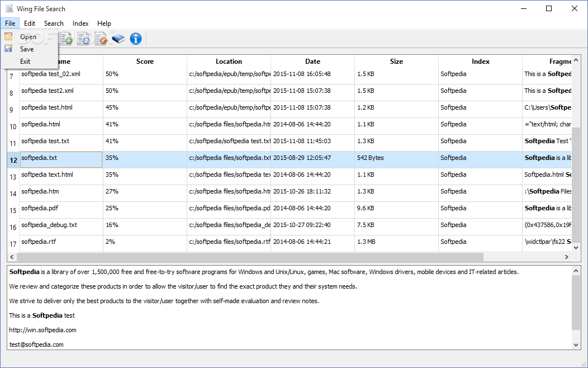Click location c:/softpedia/softpedia test.txt

(x=229, y=143)
